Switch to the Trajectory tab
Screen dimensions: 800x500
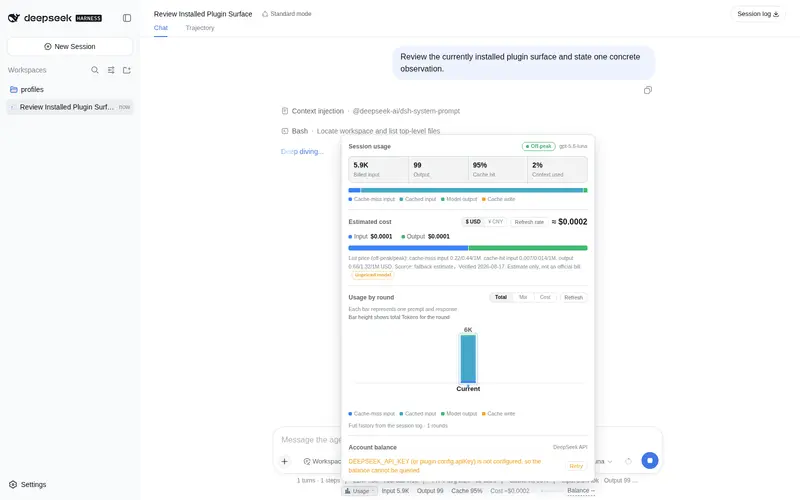(x=200, y=28)
